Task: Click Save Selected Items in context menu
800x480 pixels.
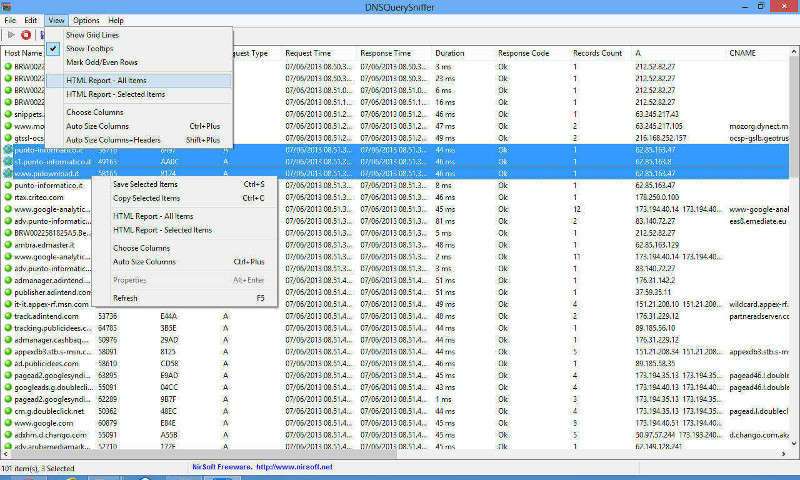Action: tap(146, 184)
